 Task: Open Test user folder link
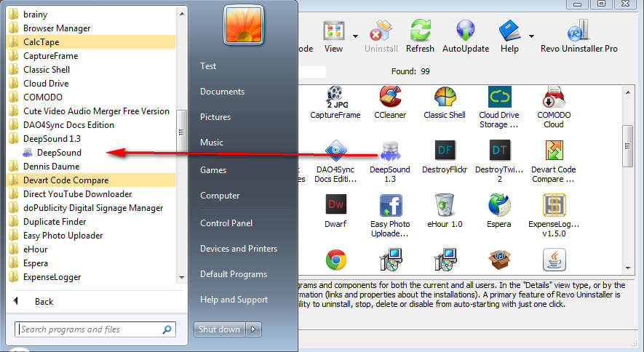coord(208,66)
